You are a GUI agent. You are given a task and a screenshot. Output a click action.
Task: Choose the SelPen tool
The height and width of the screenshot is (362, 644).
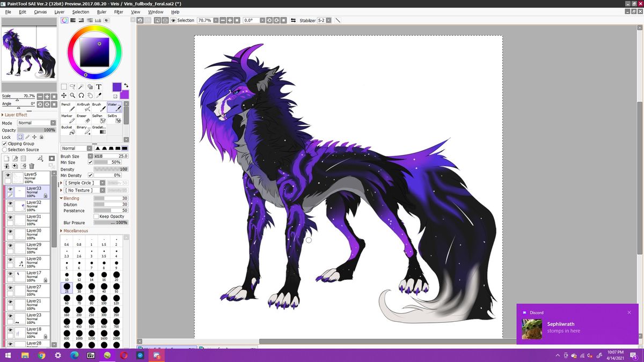(98, 119)
